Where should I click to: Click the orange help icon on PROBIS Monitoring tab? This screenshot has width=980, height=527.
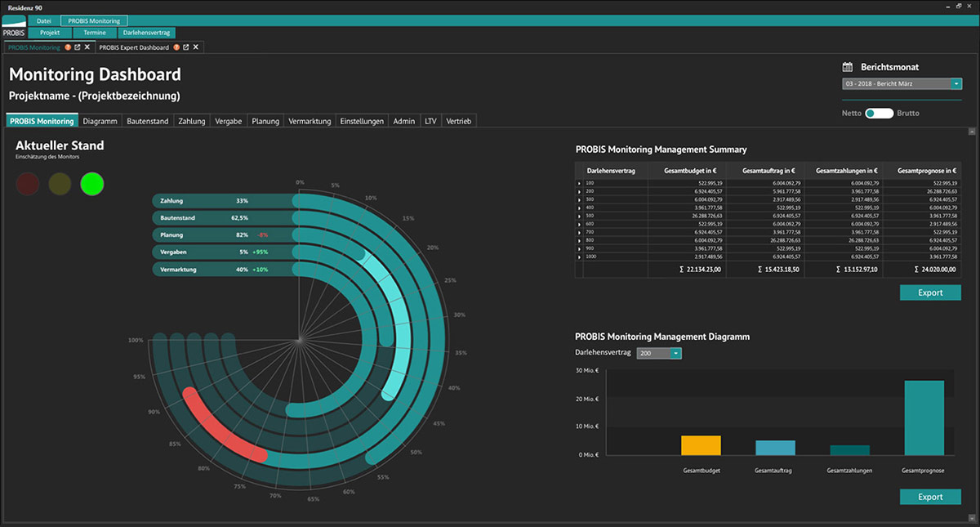68,47
